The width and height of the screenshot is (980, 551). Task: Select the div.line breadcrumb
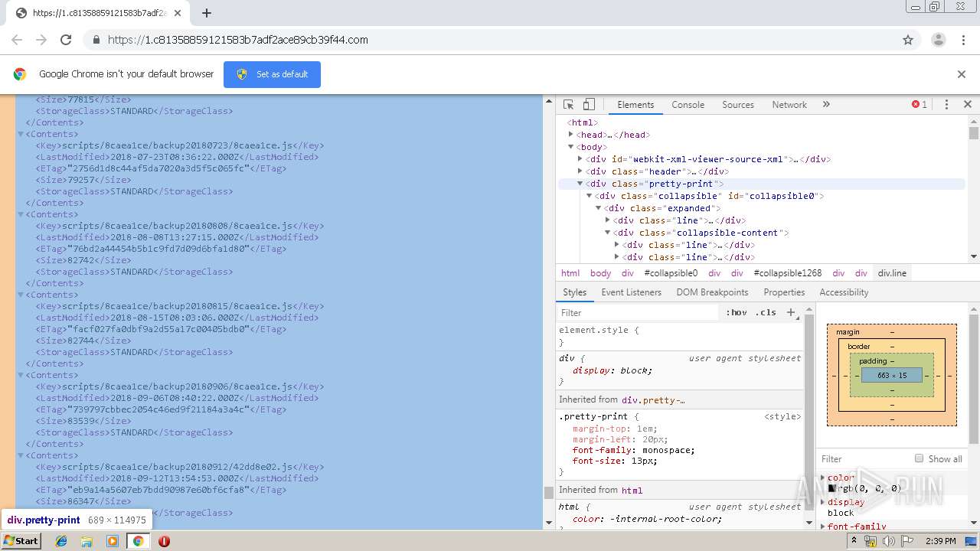[892, 273]
